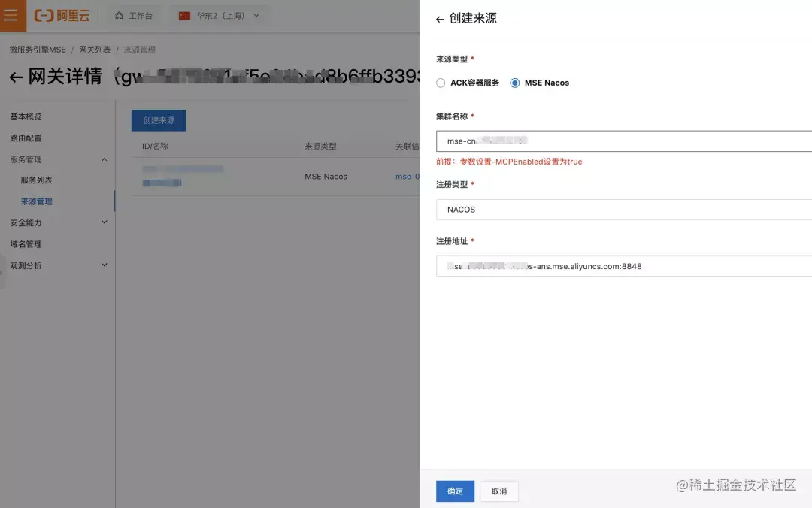Open the 华东2（上海） region dropdown
Viewport: 812px width, 508px height.
(x=220, y=16)
